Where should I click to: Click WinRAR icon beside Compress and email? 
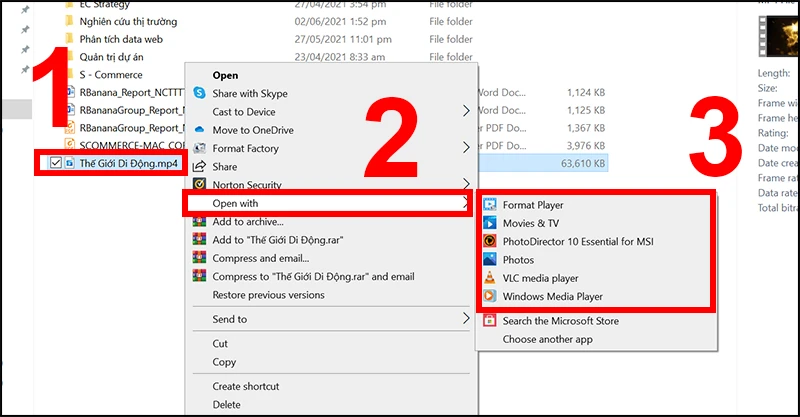(x=199, y=258)
